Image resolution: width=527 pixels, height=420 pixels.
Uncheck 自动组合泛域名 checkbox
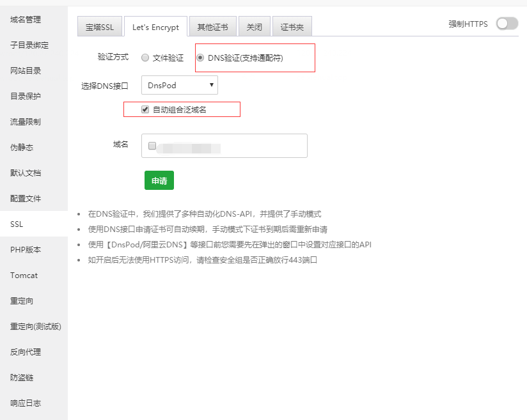[x=145, y=109]
